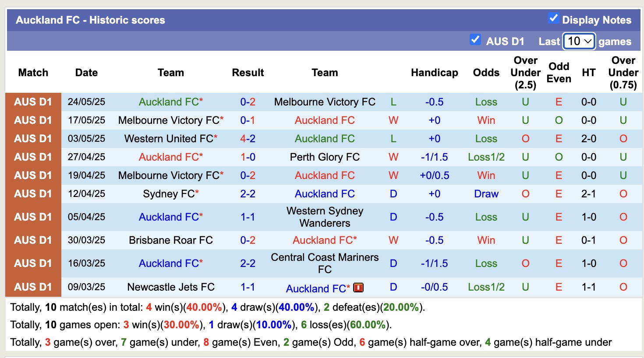Select the Perth Glory FC team link

pyautogui.click(x=324, y=157)
